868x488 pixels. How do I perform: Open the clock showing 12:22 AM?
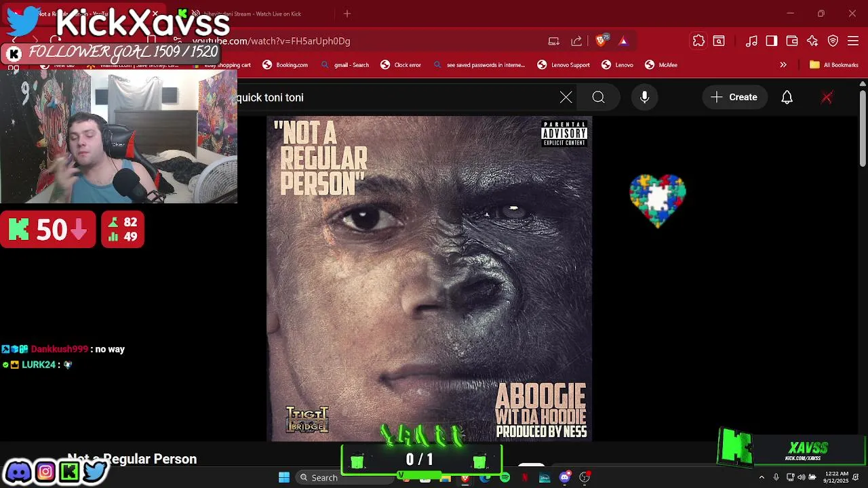837,477
